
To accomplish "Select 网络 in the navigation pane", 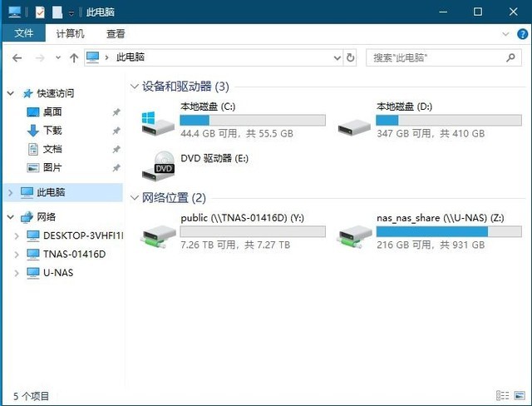I will click(46, 217).
